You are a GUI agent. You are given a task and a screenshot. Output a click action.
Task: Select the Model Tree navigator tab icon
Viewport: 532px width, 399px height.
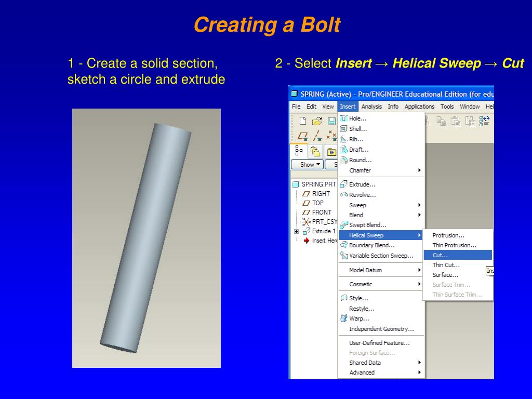click(299, 150)
